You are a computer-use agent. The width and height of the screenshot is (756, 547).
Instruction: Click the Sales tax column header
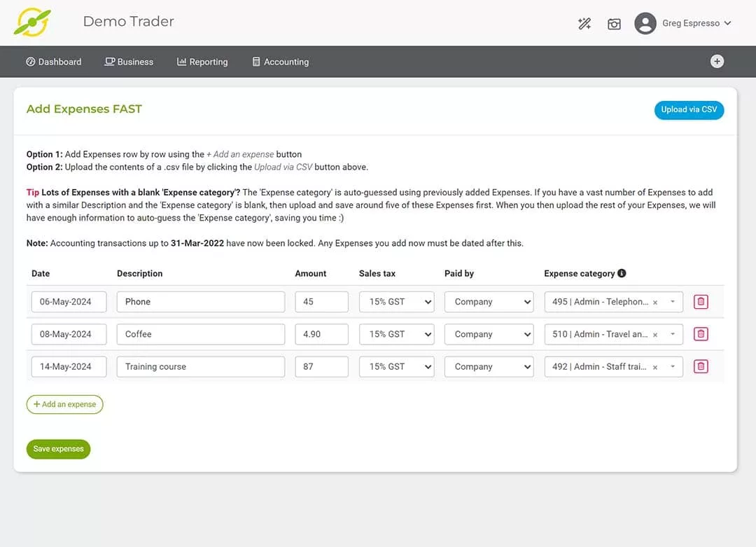(377, 273)
